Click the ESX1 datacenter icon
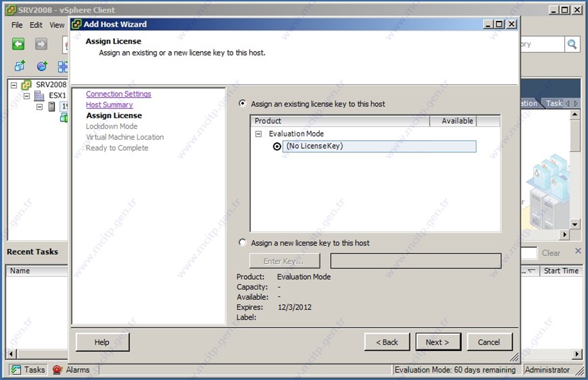The width and height of the screenshot is (588, 380). pos(39,96)
